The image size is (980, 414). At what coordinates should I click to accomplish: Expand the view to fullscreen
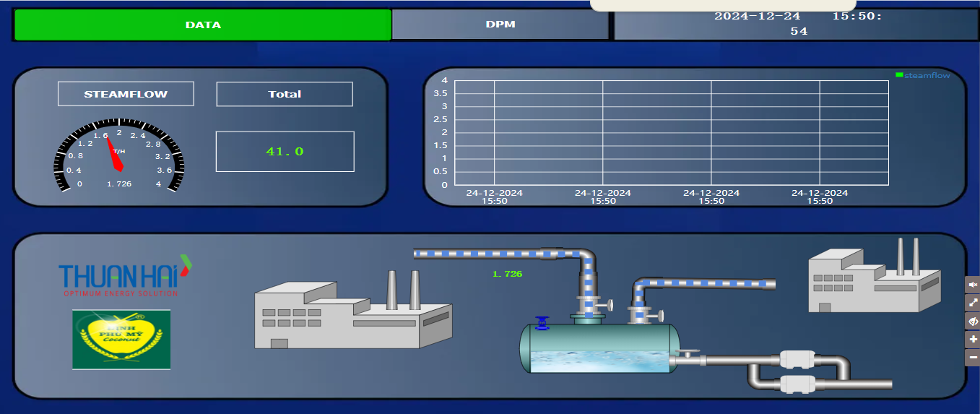(x=972, y=303)
